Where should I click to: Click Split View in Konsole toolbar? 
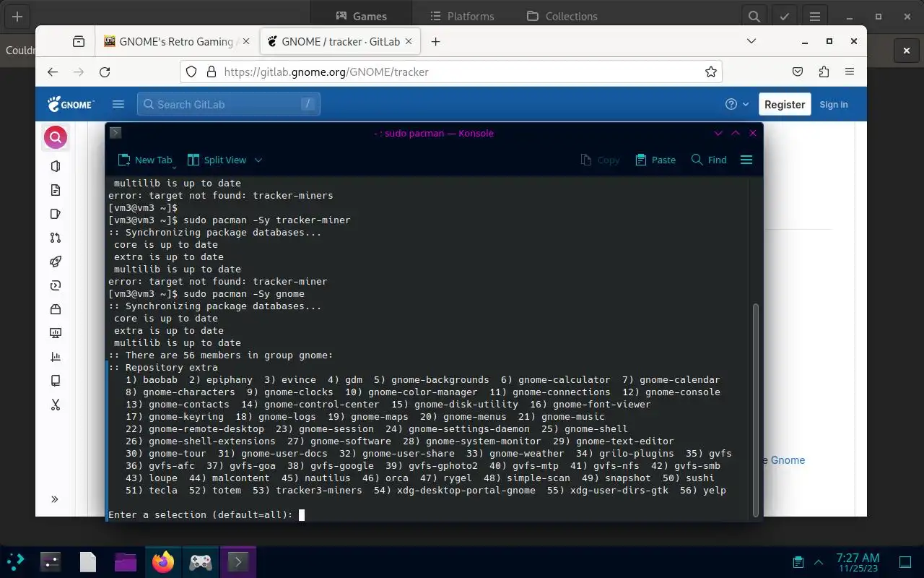217,160
